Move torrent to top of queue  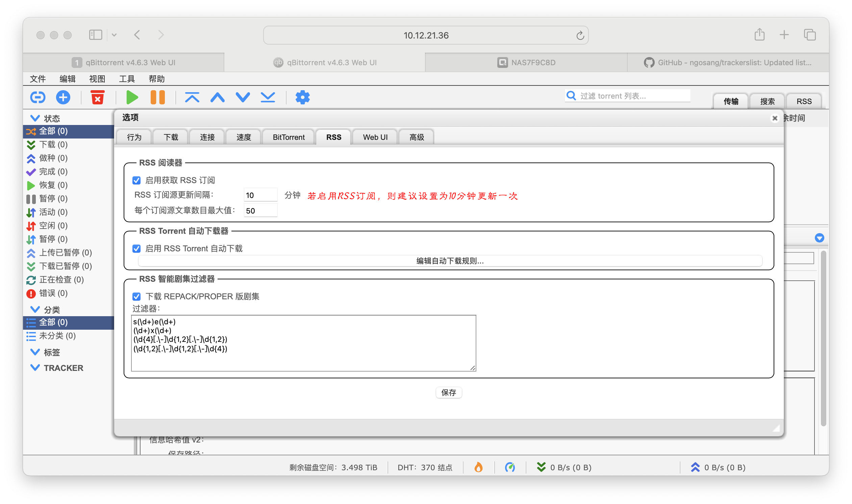pos(192,98)
